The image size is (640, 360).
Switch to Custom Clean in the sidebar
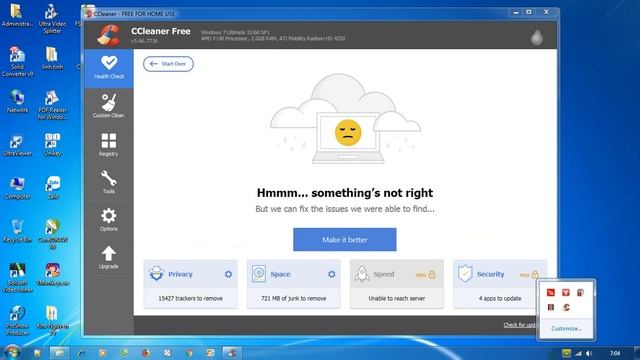pyautogui.click(x=109, y=106)
